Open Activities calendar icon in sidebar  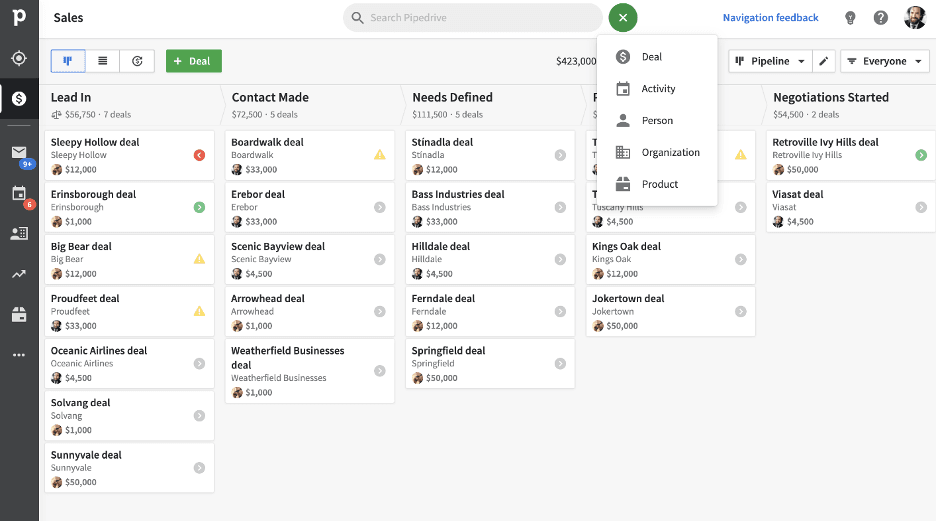[x=19, y=193]
